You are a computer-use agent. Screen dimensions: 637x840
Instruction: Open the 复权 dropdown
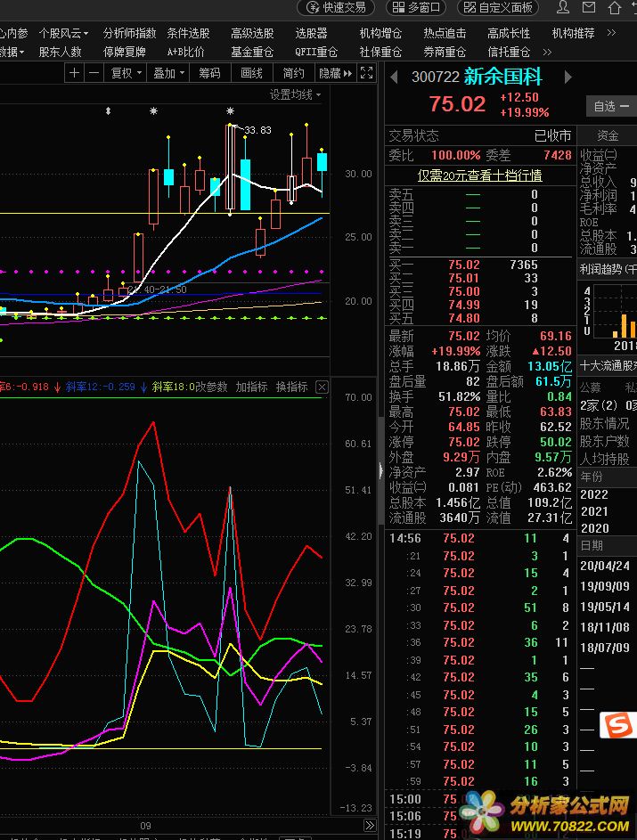pos(126,73)
